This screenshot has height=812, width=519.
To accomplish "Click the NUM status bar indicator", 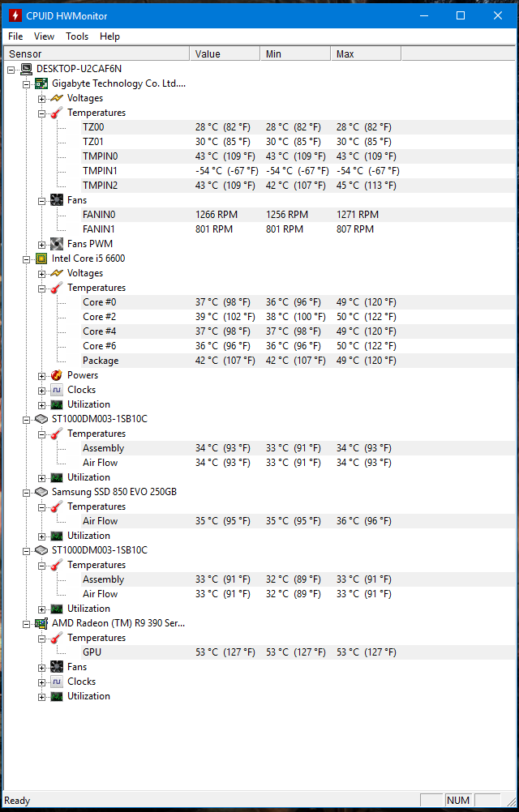I will tap(458, 801).
